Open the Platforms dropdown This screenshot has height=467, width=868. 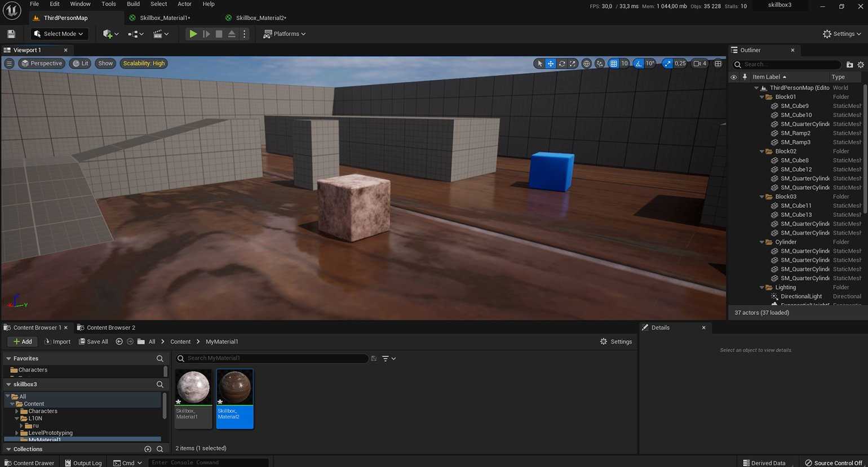tap(285, 34)
